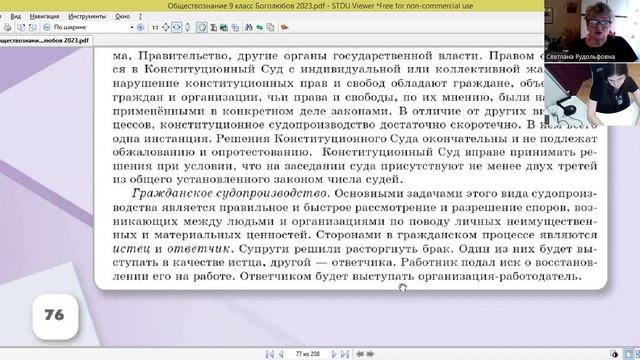Select the image selection tool
This screenshot has height=360, width=640.
224,27
